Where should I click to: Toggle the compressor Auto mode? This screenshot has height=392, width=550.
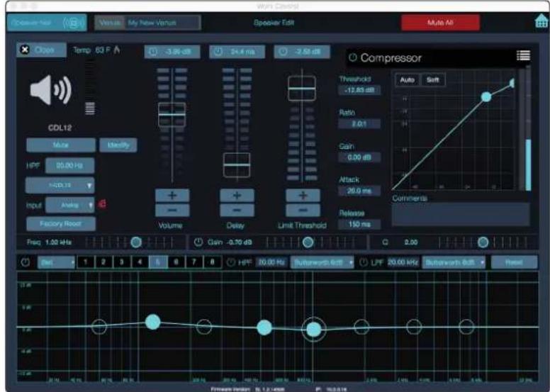[408, 80]
